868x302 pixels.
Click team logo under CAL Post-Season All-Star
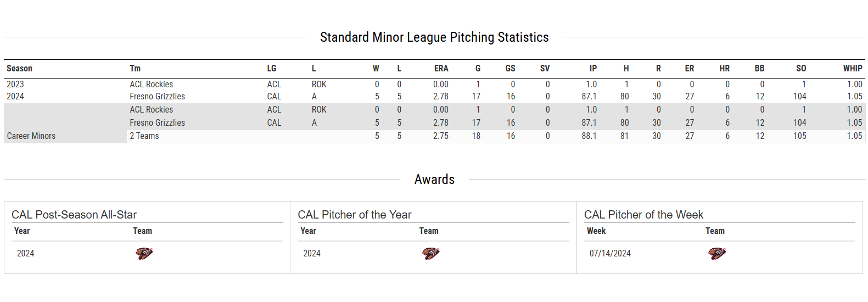(x=144, y=253)
